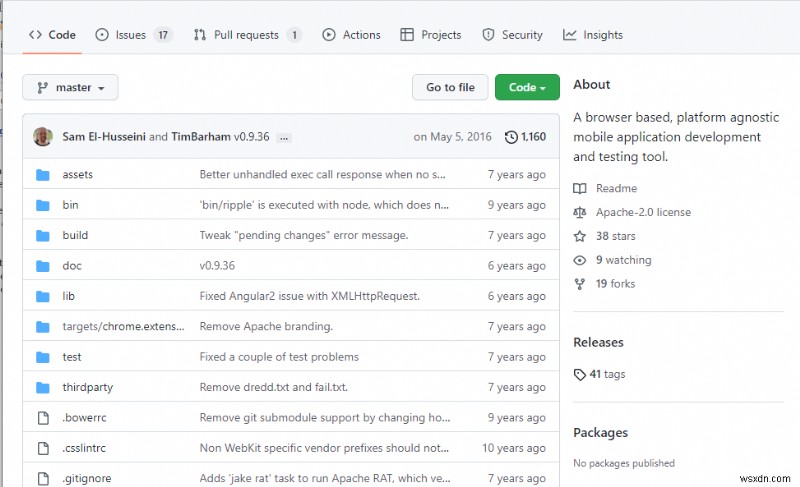Click the scale icon beside Apache-2.0 license
This screenshot has height=487, width=800.
coord(580,212)
